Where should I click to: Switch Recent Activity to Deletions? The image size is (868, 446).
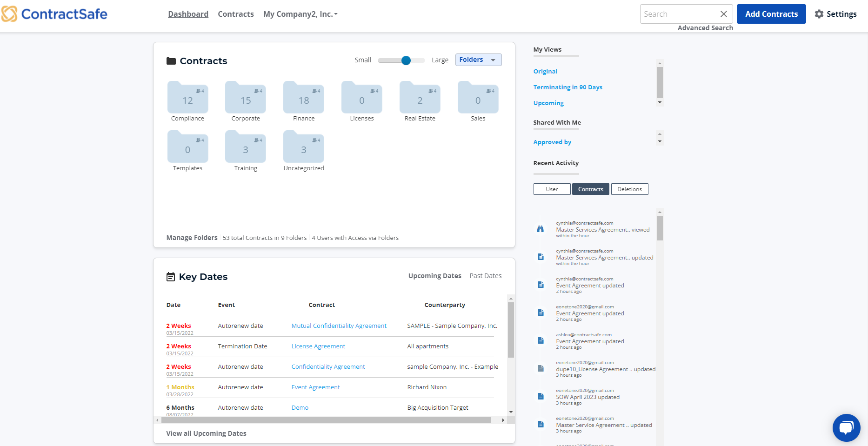coord(629,189)
